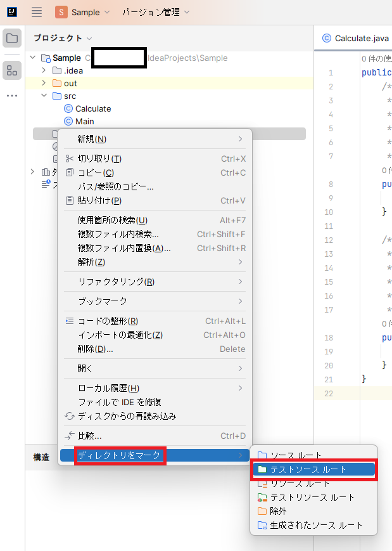Choose ディスクからの再読み込み menu item
This screenshot has height=551, width=392.
(155, 416)
